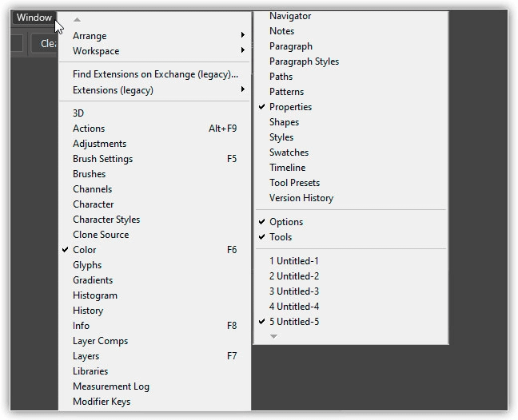This screenshot has width=518, height=420.
Task: Click the menu scroll-down arrow
Action: click(273, 336)
